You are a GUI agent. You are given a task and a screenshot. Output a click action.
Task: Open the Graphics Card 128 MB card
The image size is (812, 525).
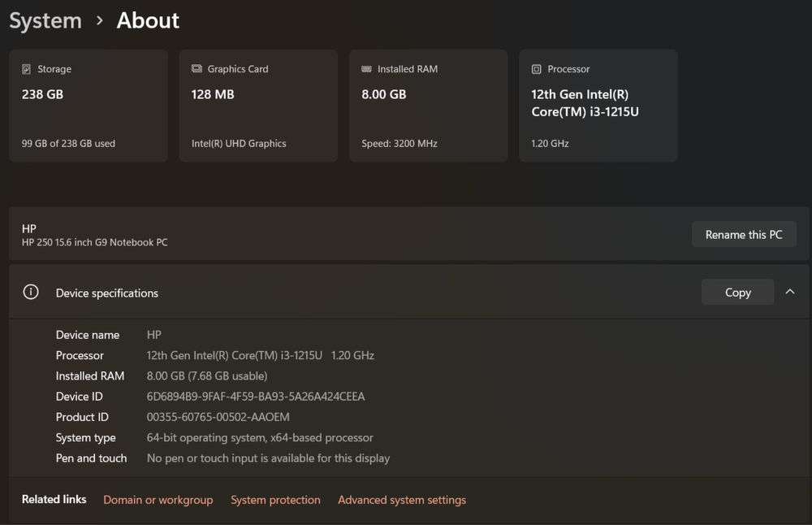(x=258, y=106)
